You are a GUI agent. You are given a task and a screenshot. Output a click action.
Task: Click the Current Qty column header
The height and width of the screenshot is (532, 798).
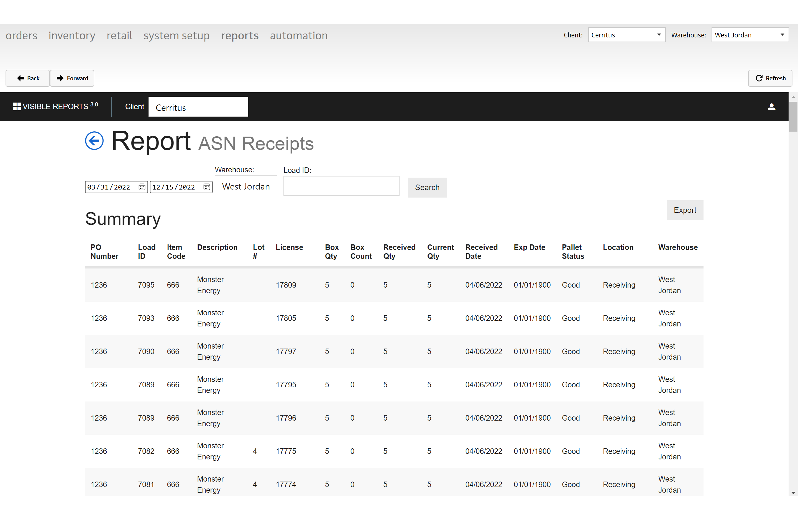[x=440, y=252]
